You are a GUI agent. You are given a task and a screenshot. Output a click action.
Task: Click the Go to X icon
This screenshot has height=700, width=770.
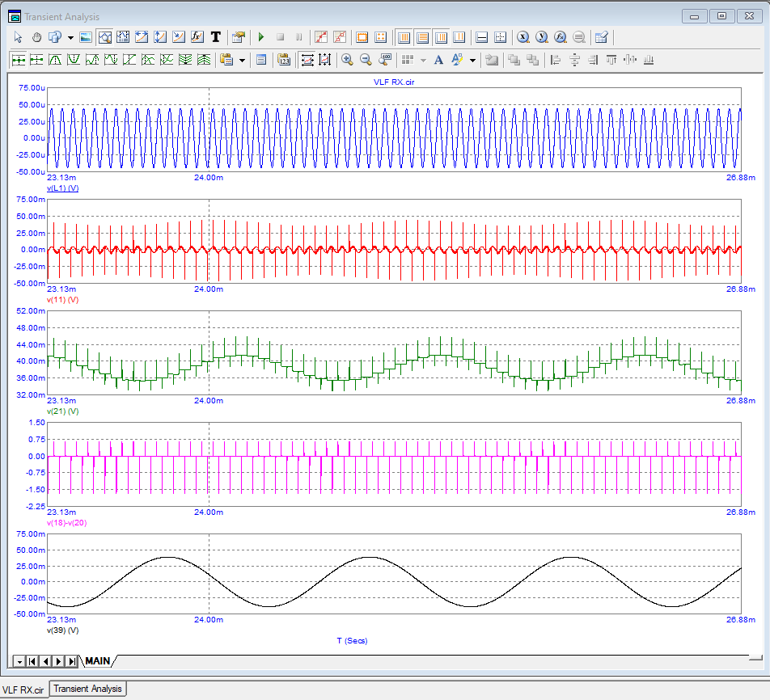(523, 37)
